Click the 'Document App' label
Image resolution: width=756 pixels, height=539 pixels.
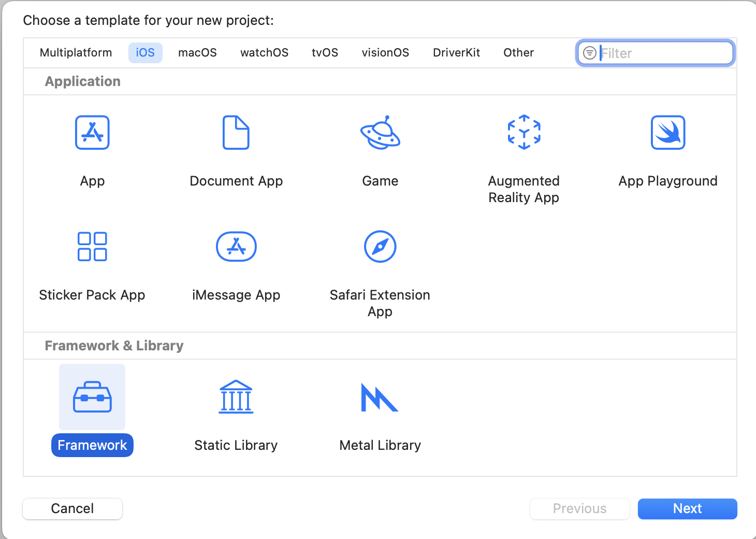pos(236,181)
